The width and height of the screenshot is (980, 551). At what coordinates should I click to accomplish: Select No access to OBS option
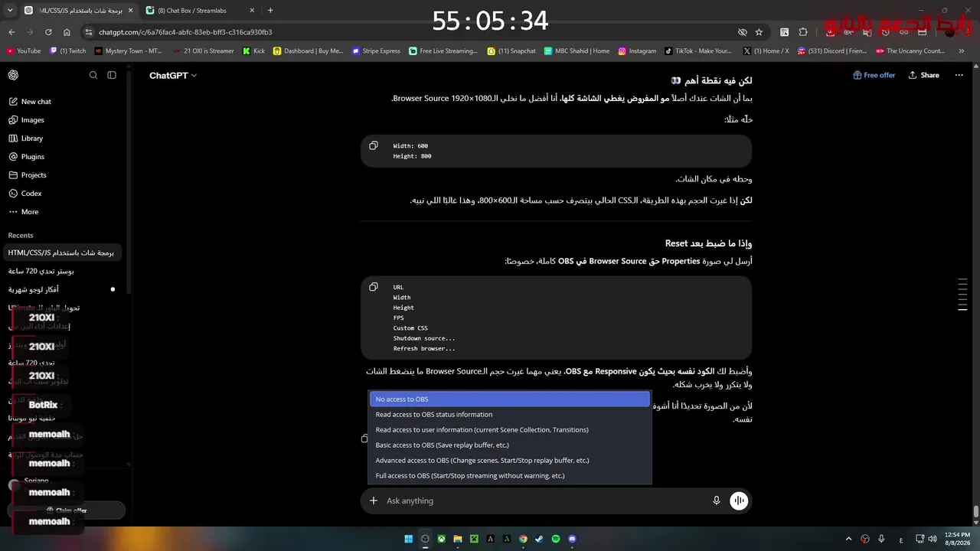click(x=509, y=399)
